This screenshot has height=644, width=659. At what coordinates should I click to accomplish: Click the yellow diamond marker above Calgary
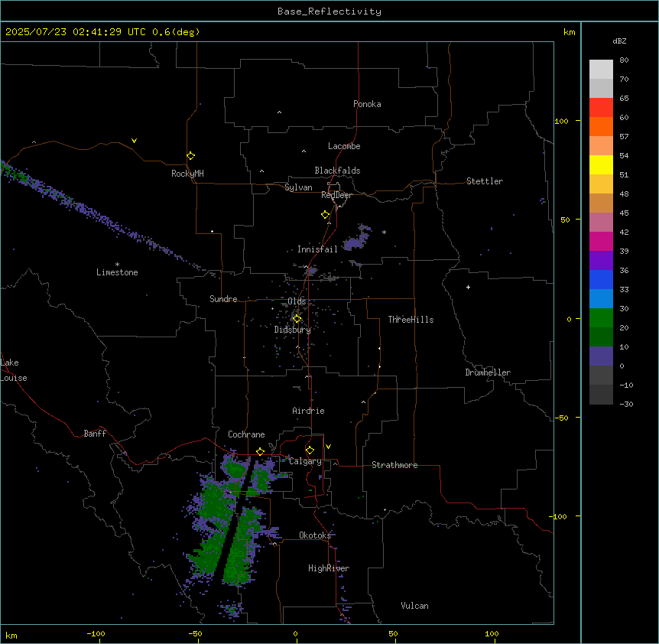(310, 450)
